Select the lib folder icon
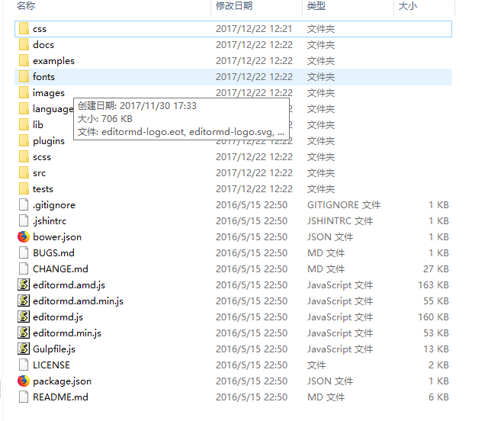This screenshot has width=504, height=421. pos(24,125)
